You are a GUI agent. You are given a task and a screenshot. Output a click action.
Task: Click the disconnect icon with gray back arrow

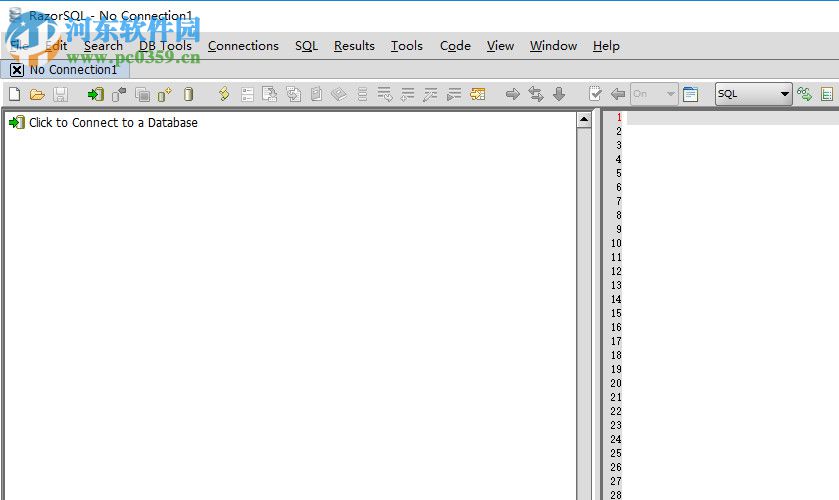click(x=119, y=95)
